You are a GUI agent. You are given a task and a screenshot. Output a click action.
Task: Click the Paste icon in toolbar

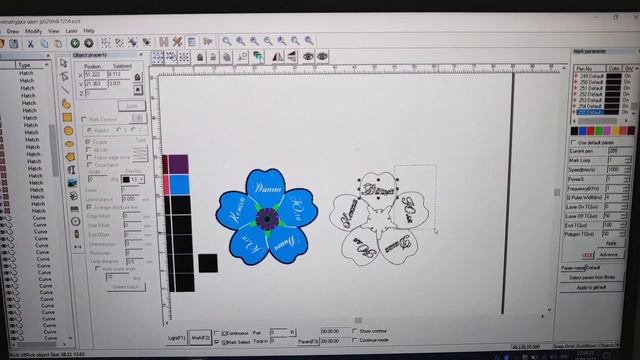click(x=58, y=43)
